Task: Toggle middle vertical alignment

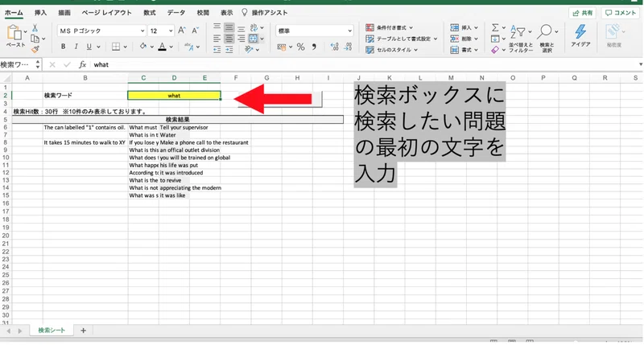Action: (229, 27)
